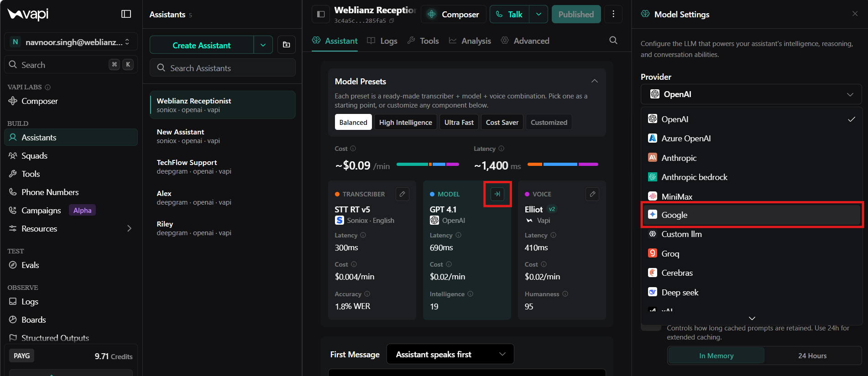Switch to the Analysis tab
The image size is (868, 376).
[x=470, y=41]
